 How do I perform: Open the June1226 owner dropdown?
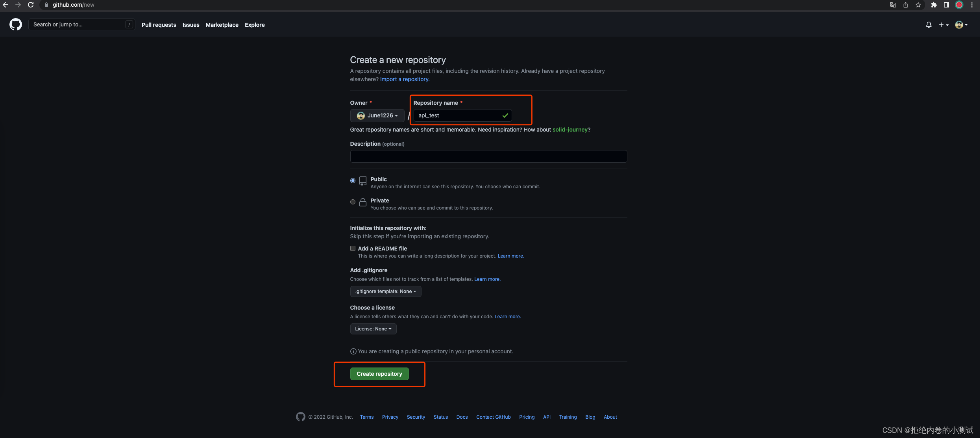pos(377,115)
